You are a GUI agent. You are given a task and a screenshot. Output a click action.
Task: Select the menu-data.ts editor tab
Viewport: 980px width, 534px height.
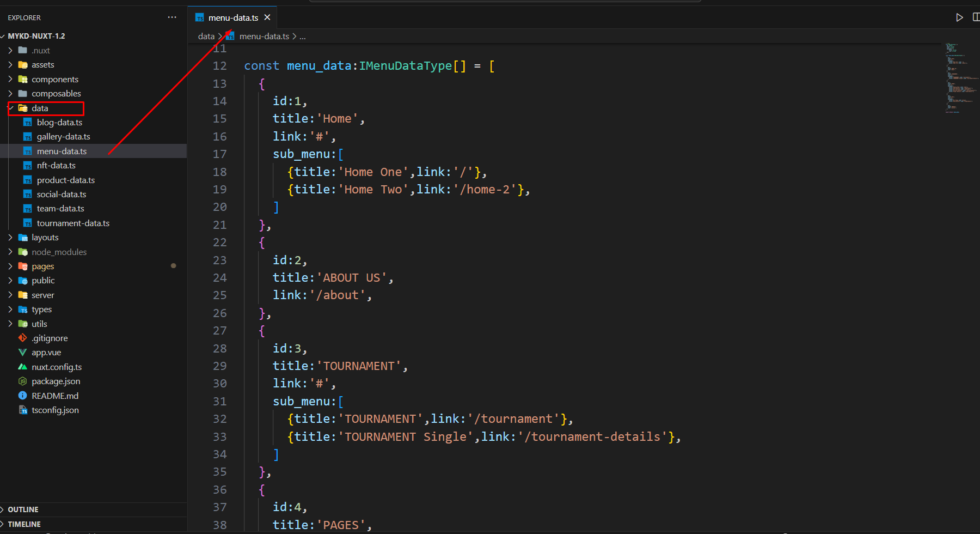[x=232, y=17]
